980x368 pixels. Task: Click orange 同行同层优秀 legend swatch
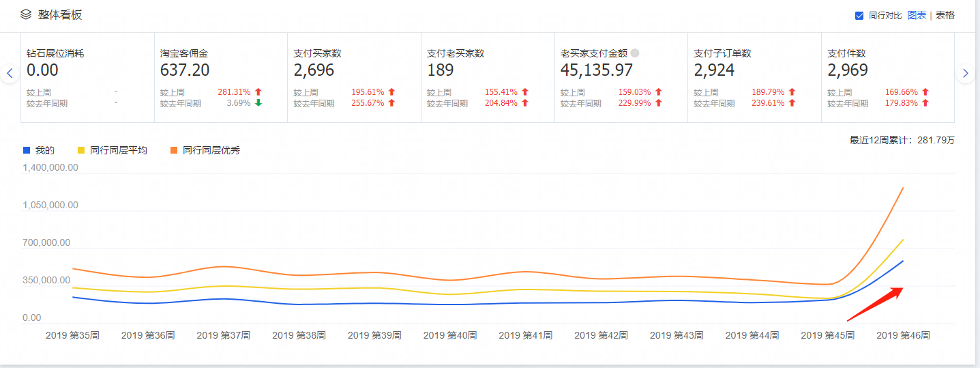click(x=175, y=150)
